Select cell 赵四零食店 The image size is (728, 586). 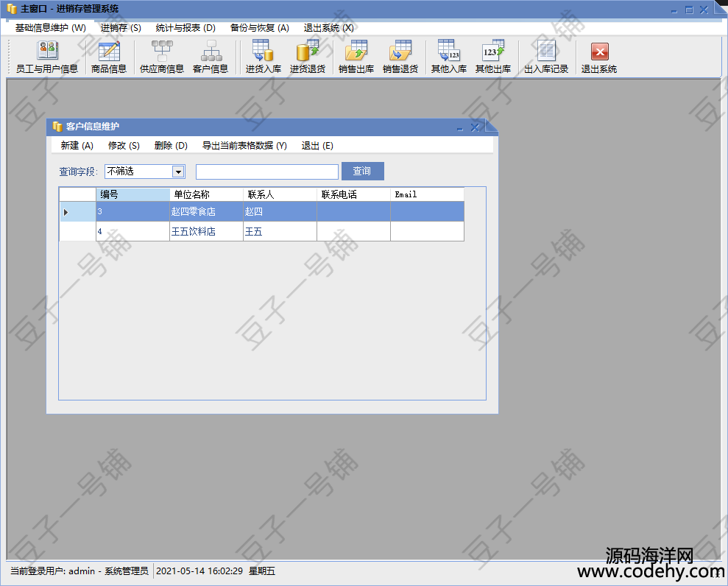[207, 212]
